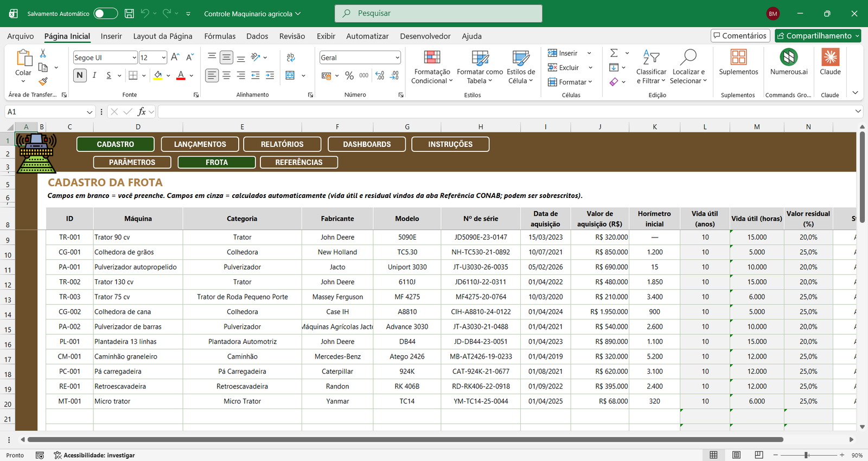Toggle align text left
Screen dimensions: 868x461
pos(212,75)
